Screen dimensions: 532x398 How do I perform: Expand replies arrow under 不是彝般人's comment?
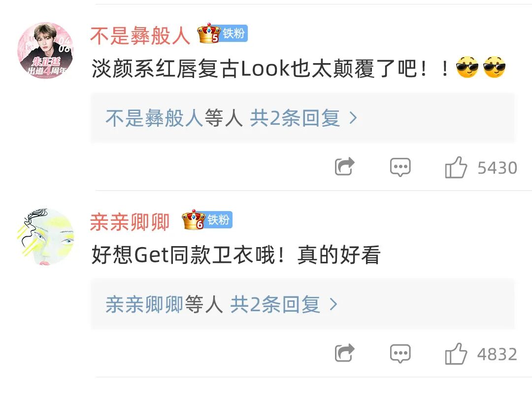tap(353, 118)
